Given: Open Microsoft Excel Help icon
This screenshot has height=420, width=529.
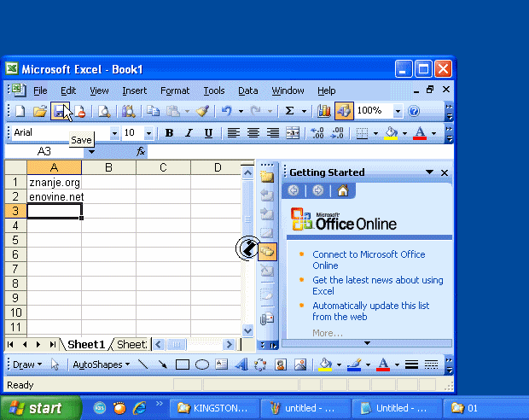Looking at the screenshot, I should click(414, 111).
